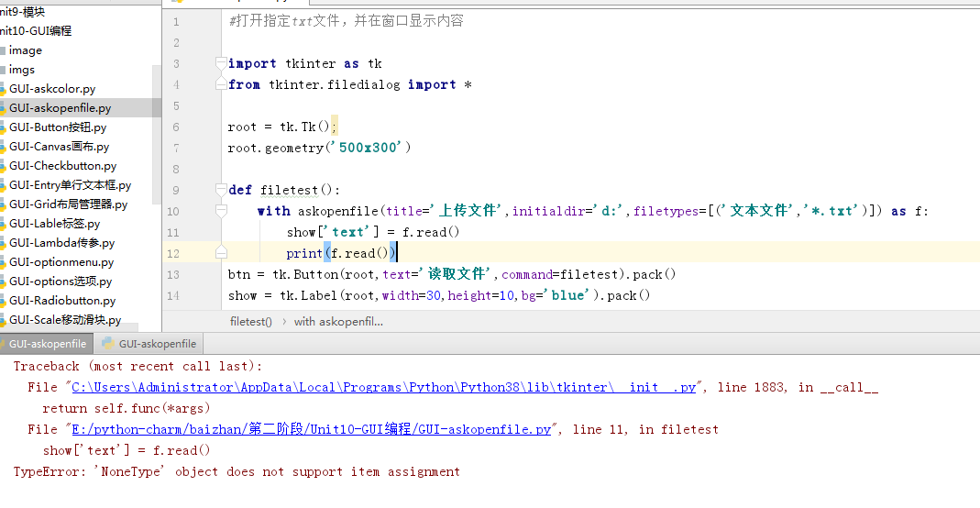
Task: Open GUI-Entry单行文本框.py file
Action: pyautogui.click(x=70, y=185)
